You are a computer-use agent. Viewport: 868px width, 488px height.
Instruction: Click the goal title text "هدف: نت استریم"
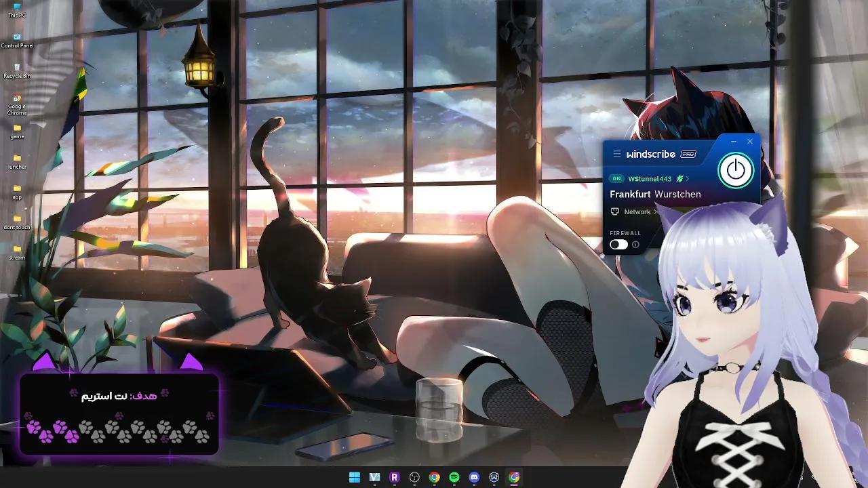[x=119, y=395]
